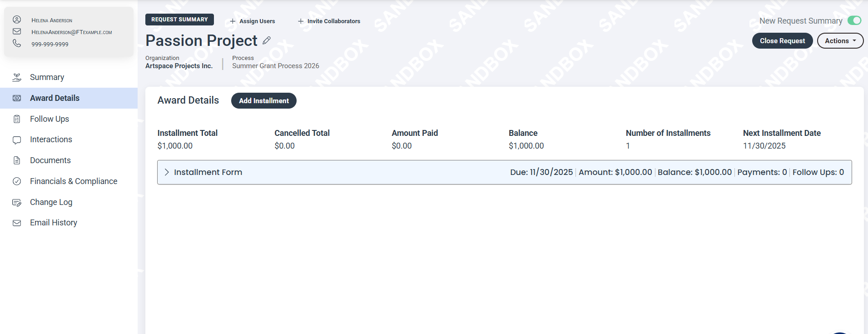The image size is (868, 334).
Task: Edit the Passion Project title with pencil icon
Action: (267, 40)
